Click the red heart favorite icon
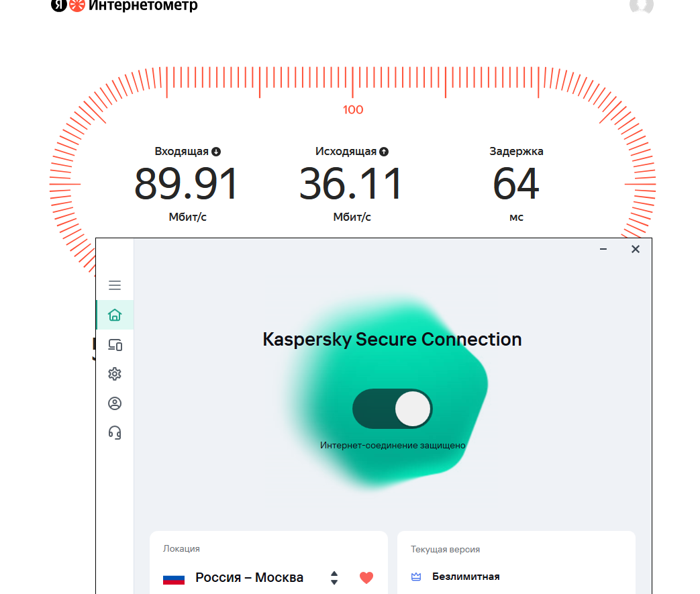Screen dimensions: 700x594 366,577
